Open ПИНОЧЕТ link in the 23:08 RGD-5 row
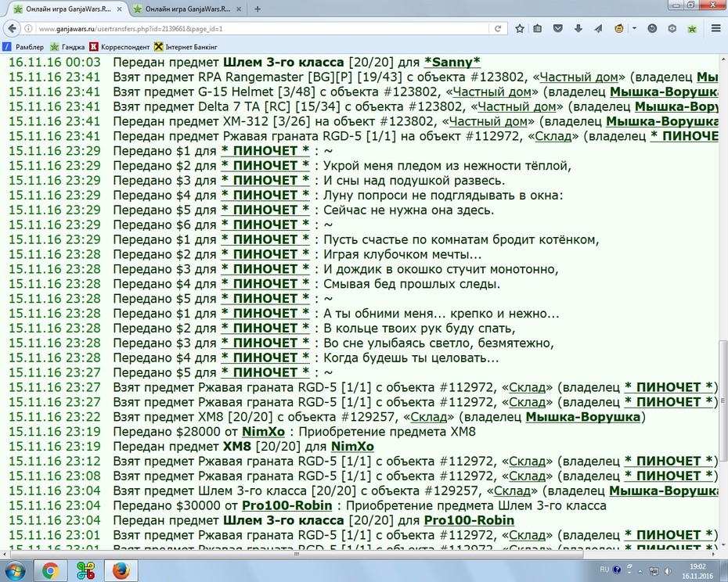The height and width of the screenshot is (582, 728). [x=669, y=476]
